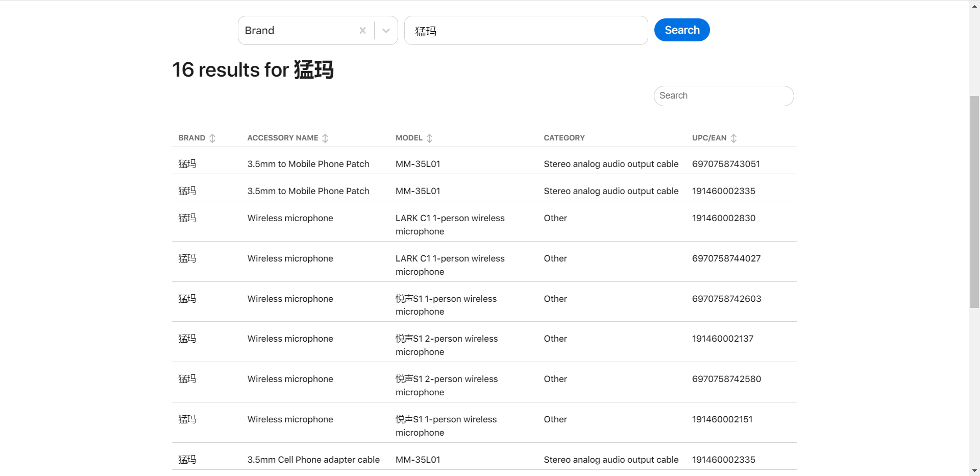Click 悦声S1 2-person model in UPC 191460002137 row
Screen dimensions: 980x476
point(446,345)
